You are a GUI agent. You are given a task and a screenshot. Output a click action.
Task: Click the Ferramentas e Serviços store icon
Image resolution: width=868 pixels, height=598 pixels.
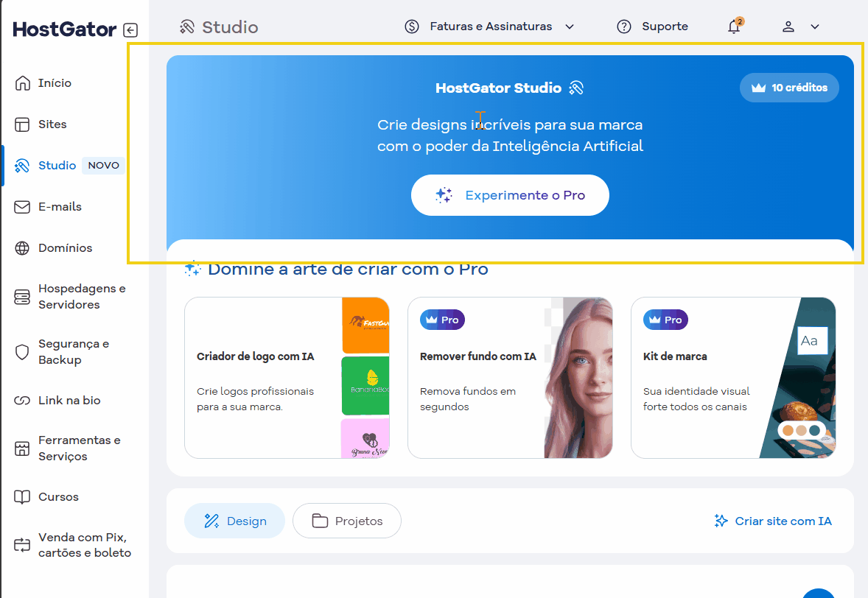click(x=22, y=448)
